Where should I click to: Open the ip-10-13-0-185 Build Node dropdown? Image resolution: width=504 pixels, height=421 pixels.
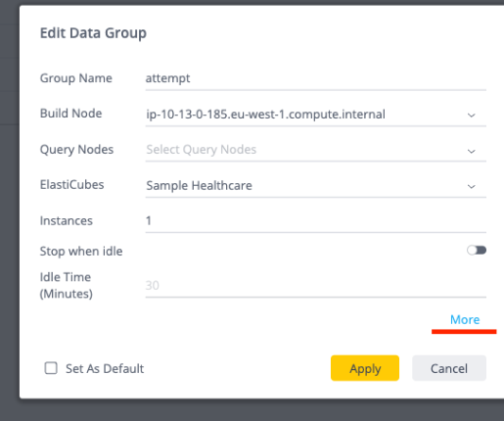point(316,115)
